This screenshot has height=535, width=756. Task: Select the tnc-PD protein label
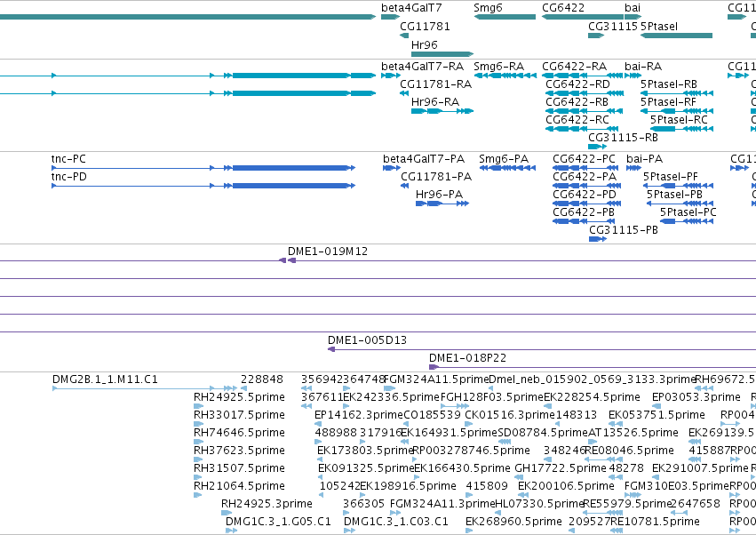(x=69, y=177)
